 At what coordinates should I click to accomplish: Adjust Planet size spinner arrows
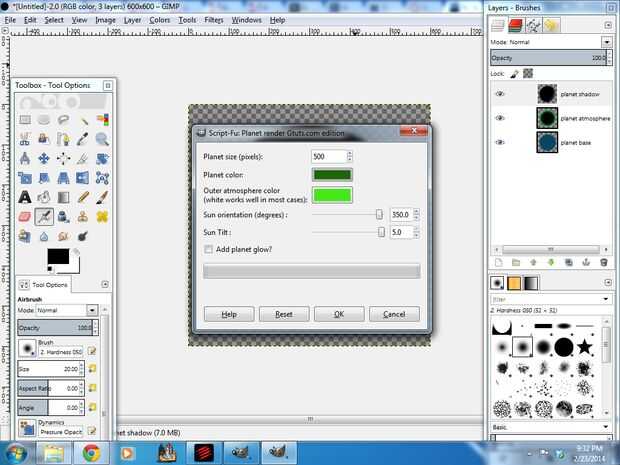click(x=350, y=157)
